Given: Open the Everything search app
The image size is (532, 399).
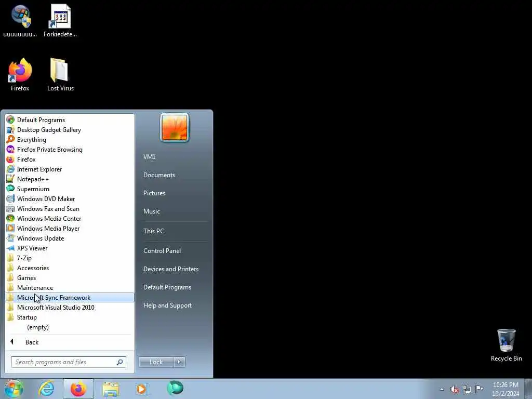Looking at the screenshot, I should [70, 139].
